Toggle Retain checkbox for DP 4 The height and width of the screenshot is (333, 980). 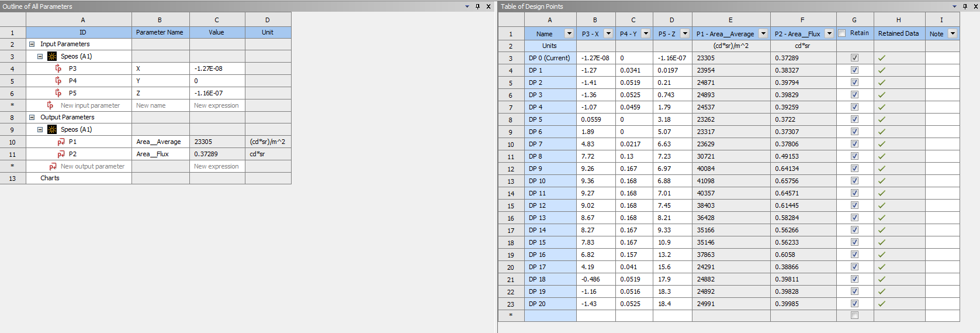pos(854,107)
